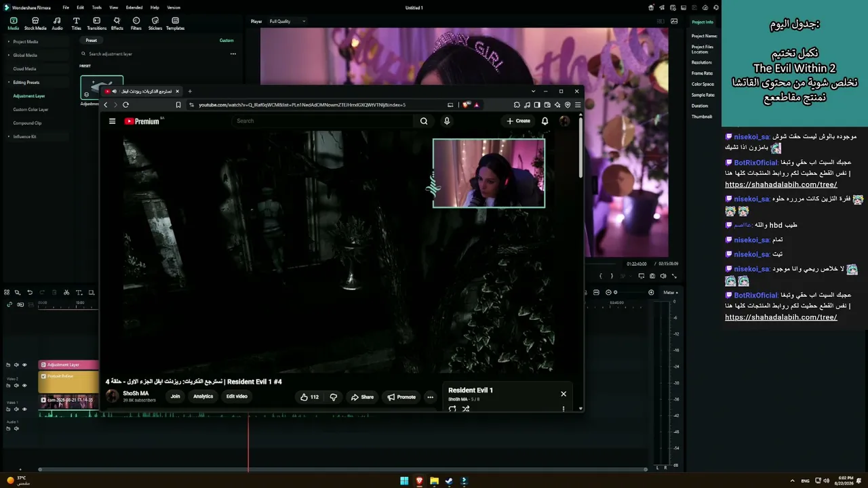This screenshot has height=488, width=868.
Task: Click the YouTube search magnifier button
Action: coord(424,121)
